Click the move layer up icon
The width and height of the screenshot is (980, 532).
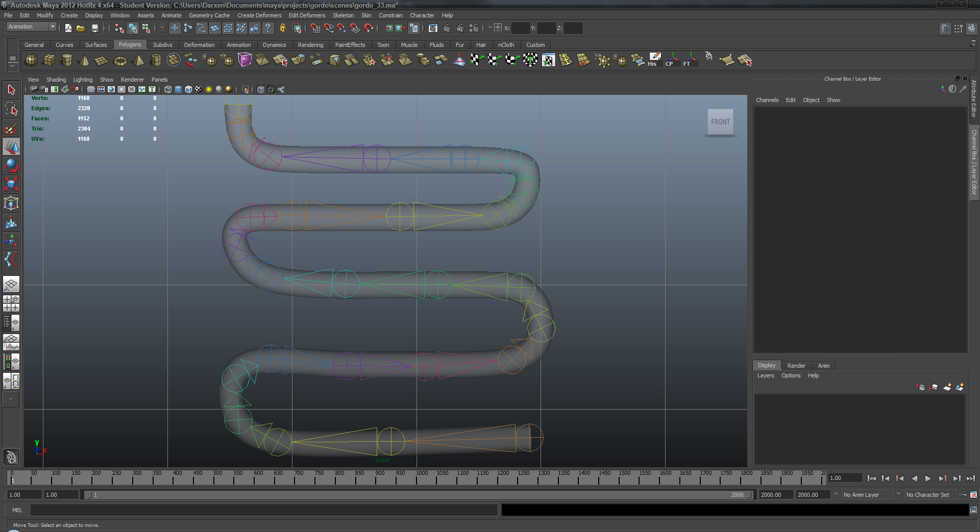coord(921,387)
